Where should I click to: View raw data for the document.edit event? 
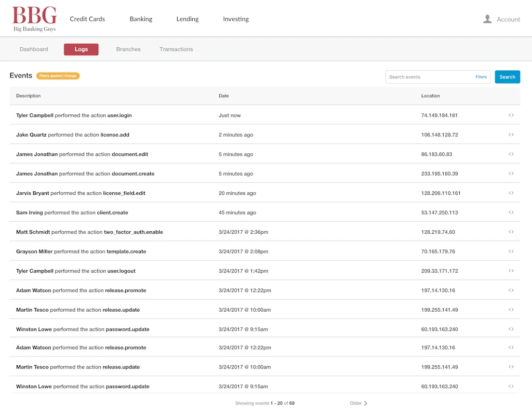511,154
